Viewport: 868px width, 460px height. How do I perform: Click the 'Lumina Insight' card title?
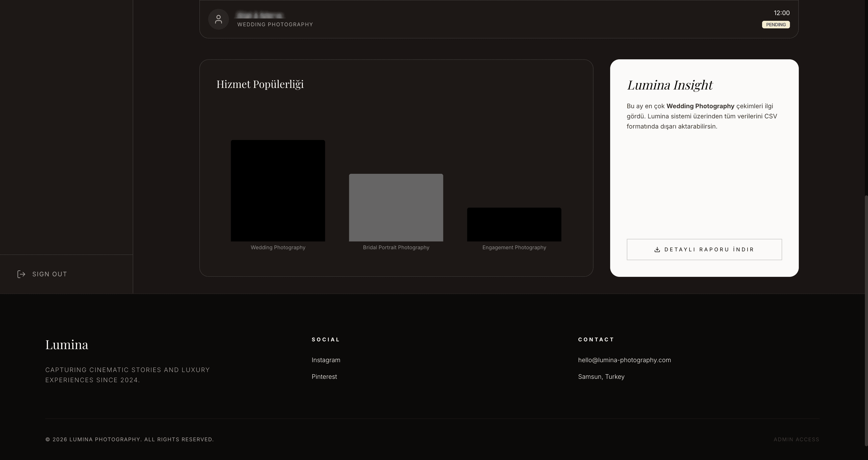pos(670,85)
